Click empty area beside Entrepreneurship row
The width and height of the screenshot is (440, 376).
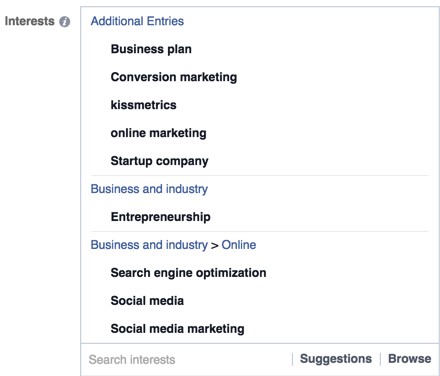320,217
